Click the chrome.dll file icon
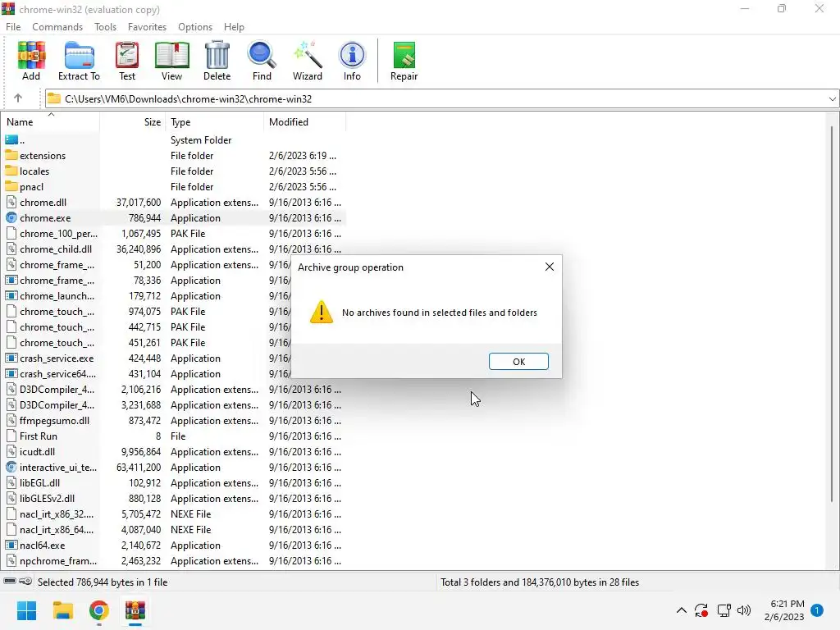 (11, 203)
